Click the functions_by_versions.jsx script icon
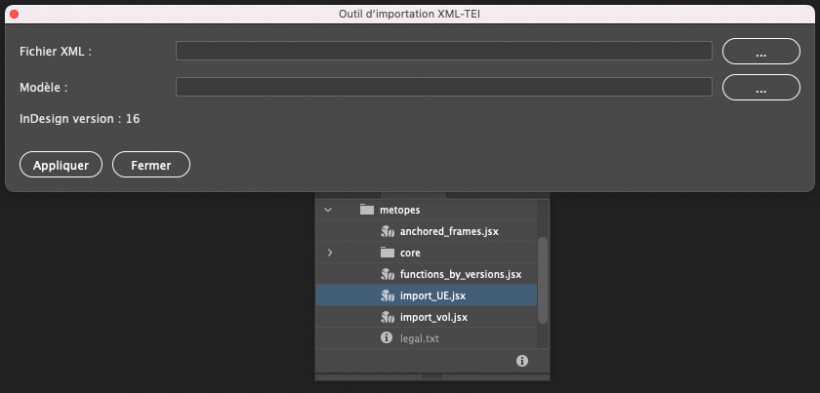 pos(387,274)
